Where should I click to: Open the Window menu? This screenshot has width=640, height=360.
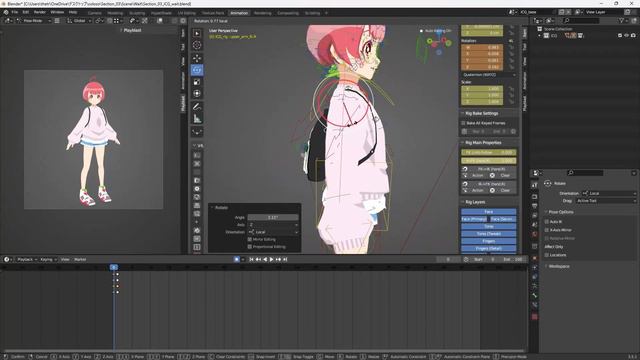point(57,12)
